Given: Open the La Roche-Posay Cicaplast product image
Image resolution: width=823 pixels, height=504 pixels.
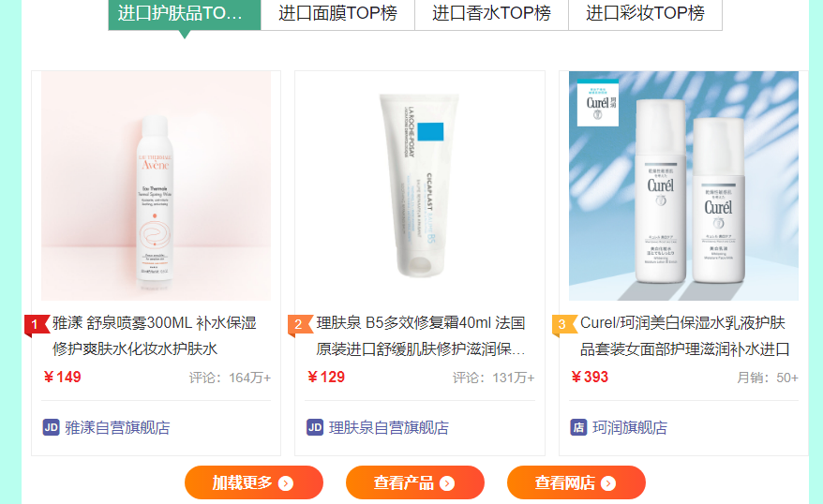Looking at the screenshot, I should coord(420,185).
